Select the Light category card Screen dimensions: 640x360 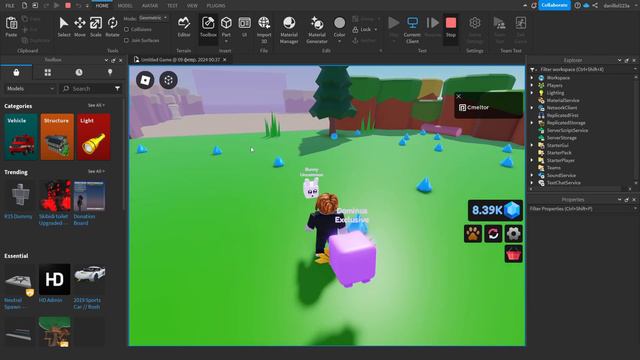(93, 137)
